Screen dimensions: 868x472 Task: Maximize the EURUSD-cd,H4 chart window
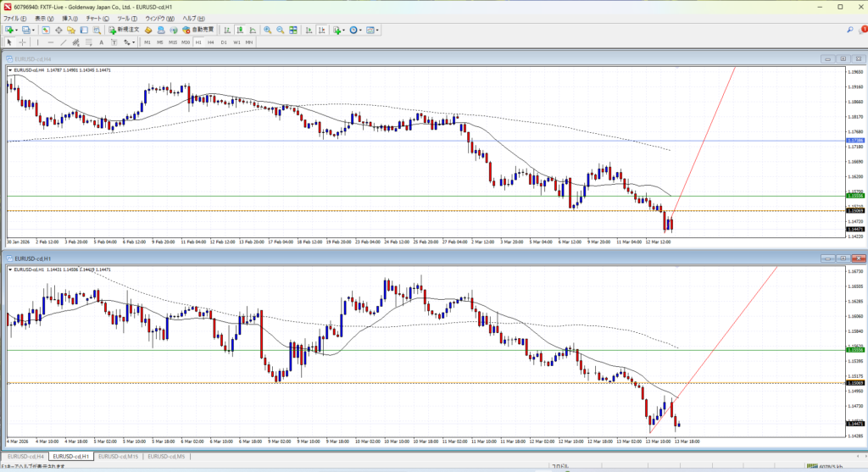[x=843, y=58]
